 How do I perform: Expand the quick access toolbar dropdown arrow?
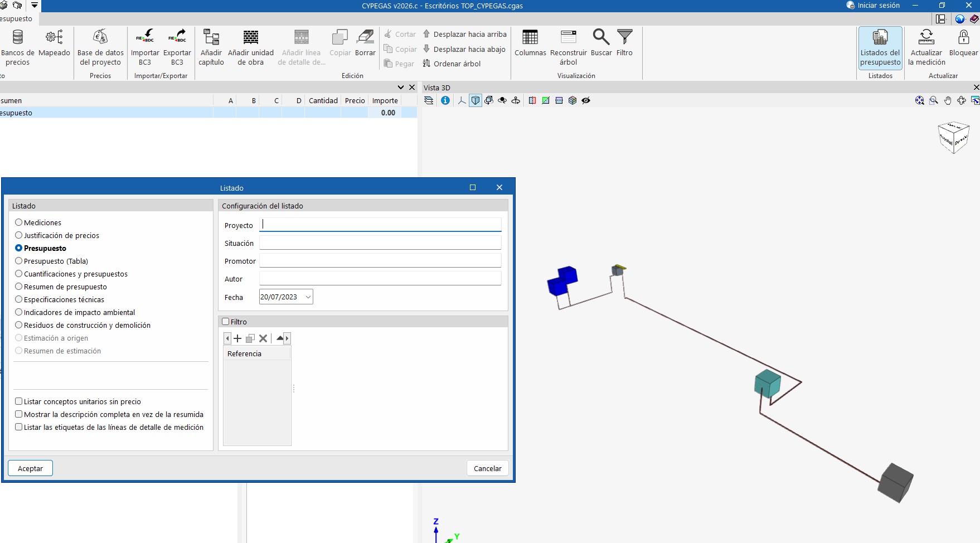(35, 5)
